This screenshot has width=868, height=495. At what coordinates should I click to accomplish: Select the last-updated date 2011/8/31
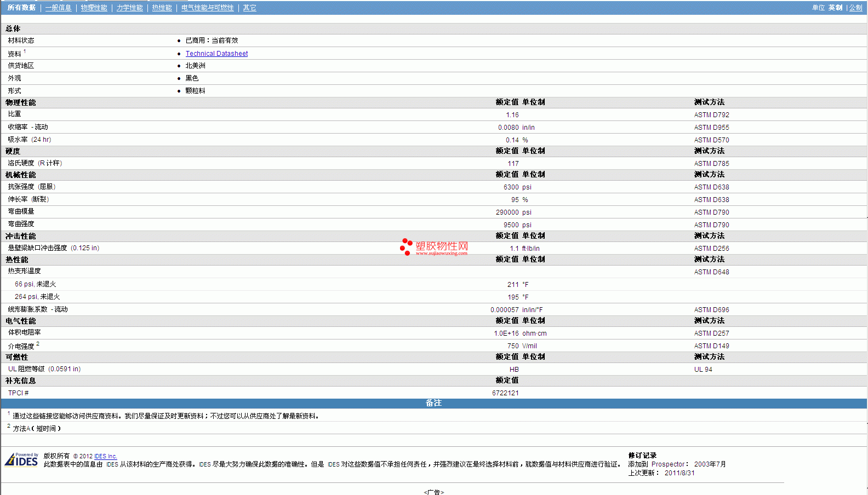[x=679, y=473]
